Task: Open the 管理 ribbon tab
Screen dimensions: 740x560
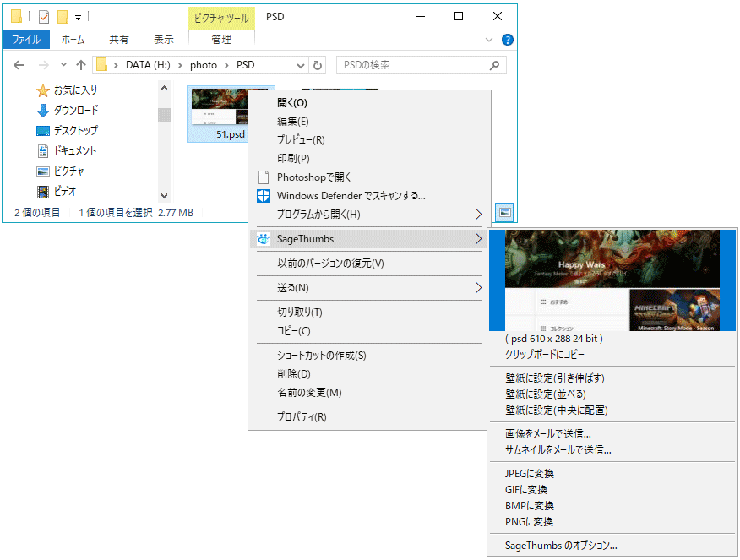Action: tap(221, 40)
